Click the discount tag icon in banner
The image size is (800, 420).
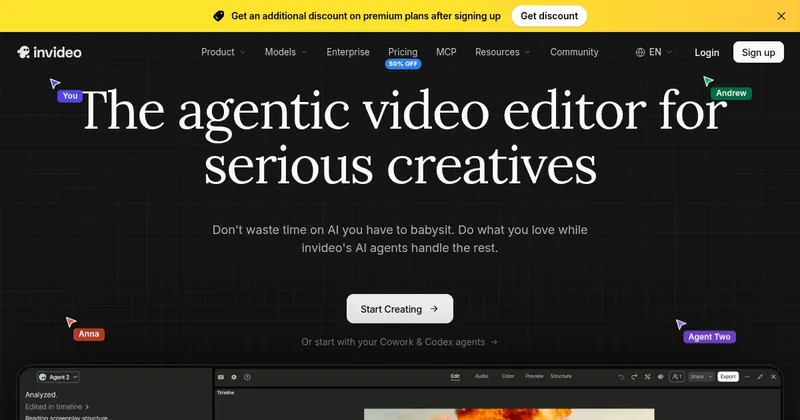coord(218,16)
